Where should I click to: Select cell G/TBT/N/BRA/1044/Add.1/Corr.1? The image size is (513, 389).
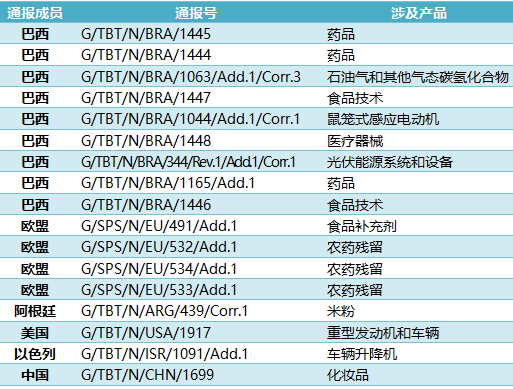coord(190,119)
